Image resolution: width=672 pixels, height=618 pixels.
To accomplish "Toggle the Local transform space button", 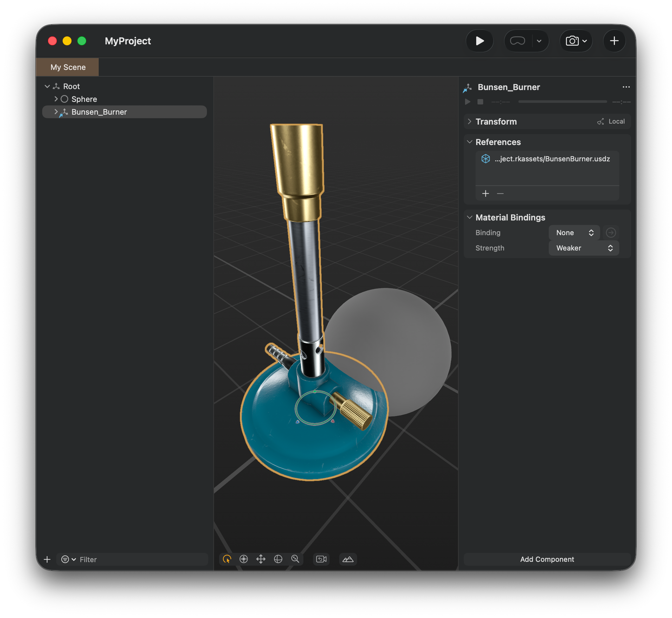I will (611, 121).
